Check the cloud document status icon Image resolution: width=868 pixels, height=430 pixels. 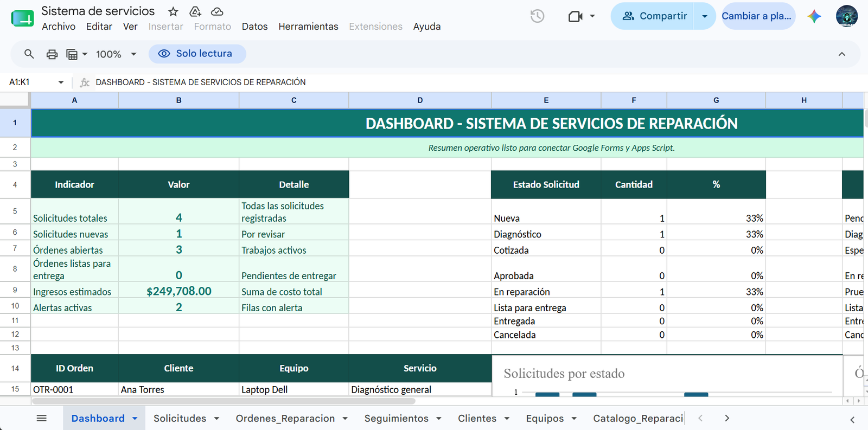217,11
